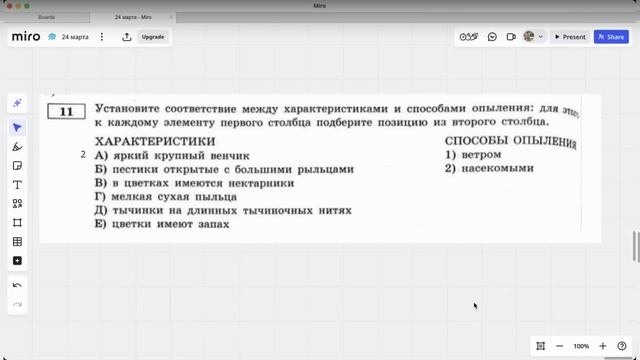Open board options three-dot menu
Image resolution: width=640 pixels, height=360 pixels.
click(102, 37)
